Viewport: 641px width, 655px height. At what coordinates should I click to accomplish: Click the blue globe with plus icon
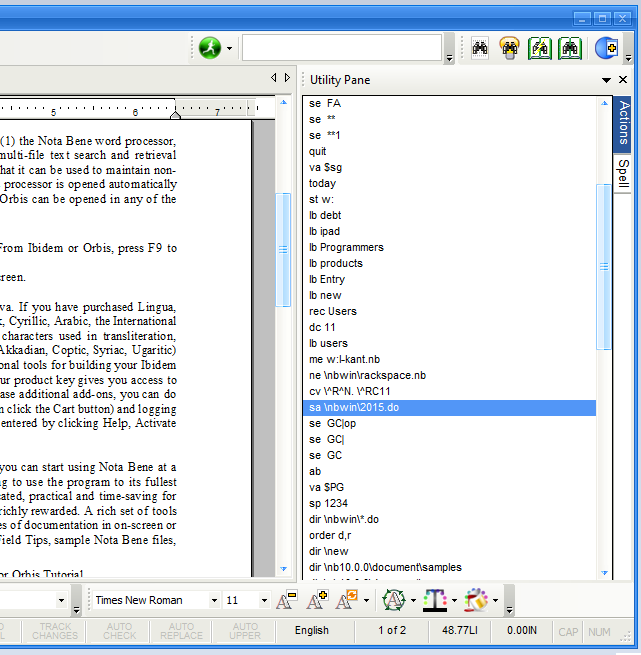[x=606, y=48]
